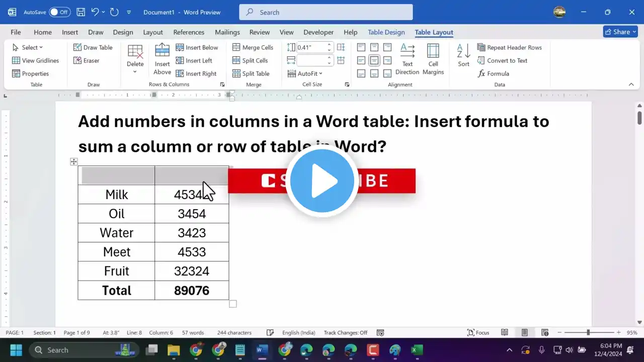Open table Properties
Image resolution: width=644 pixels, height=362 pixels.
[x=30, y=73]
